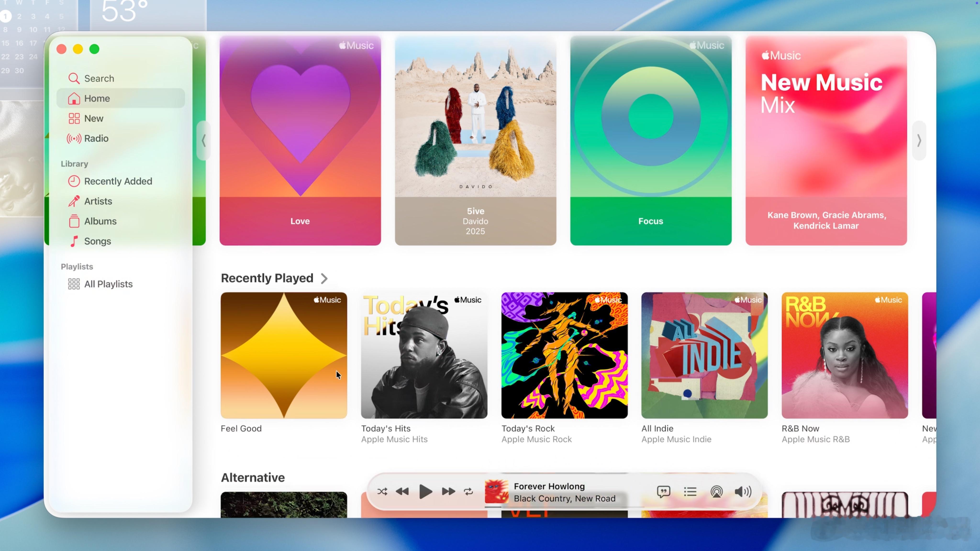
Task: Open the 5ive album by Davido
Action: tap(476, 141)
